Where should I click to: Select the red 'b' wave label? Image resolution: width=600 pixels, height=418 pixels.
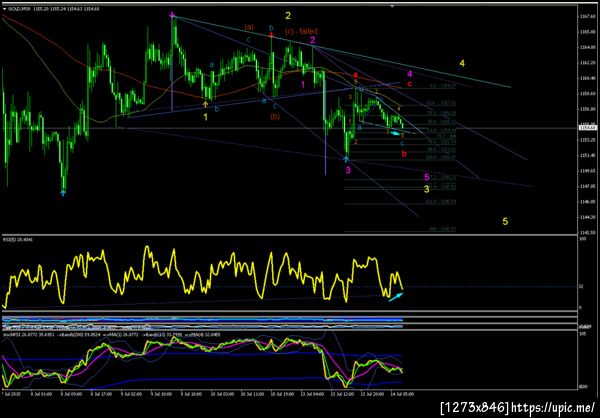click(404, 154)
